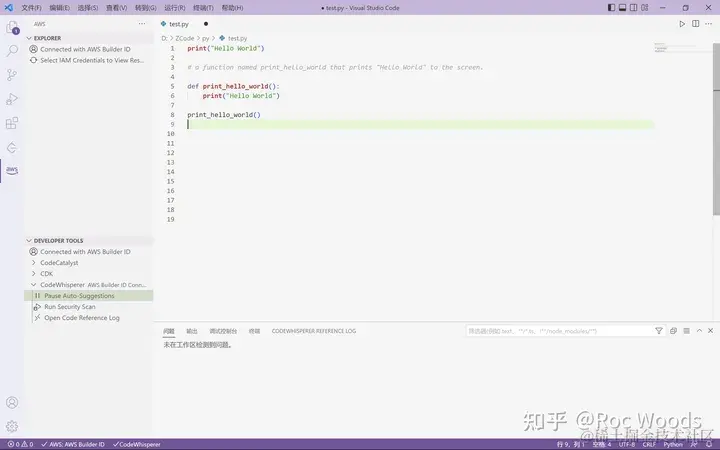720x450 pixels.
Task: Open the Accounts icon in activity bar
Action: 12,403
